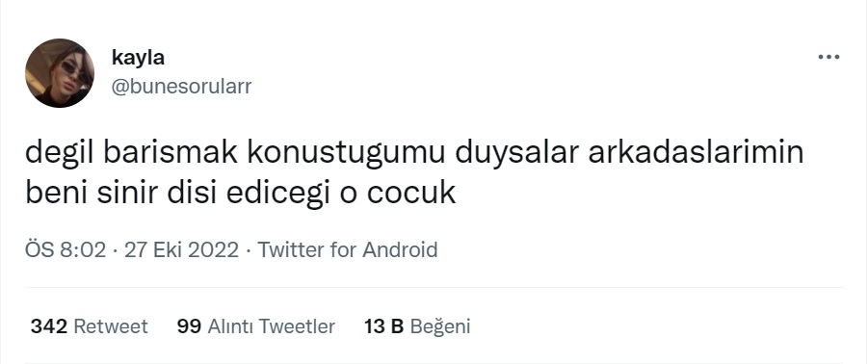Click the 13 B likes count
This screenshot has height=364, width=868.
(383, 326)
